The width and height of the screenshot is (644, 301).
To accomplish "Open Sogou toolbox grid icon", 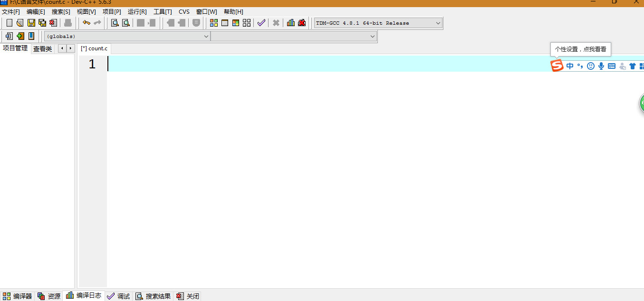I will coord(642,66).
